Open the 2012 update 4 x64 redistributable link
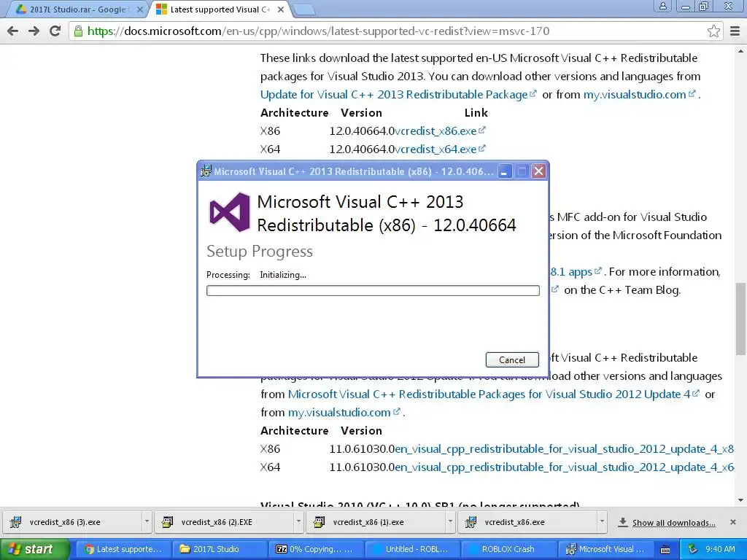This screenshot has width=747, height=560. [564, 467]
